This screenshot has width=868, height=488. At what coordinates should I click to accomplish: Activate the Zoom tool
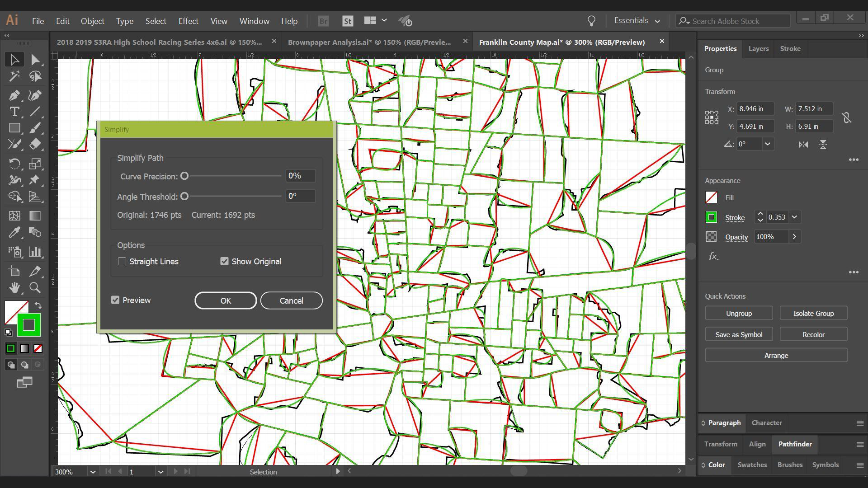[x=35, y=288]
